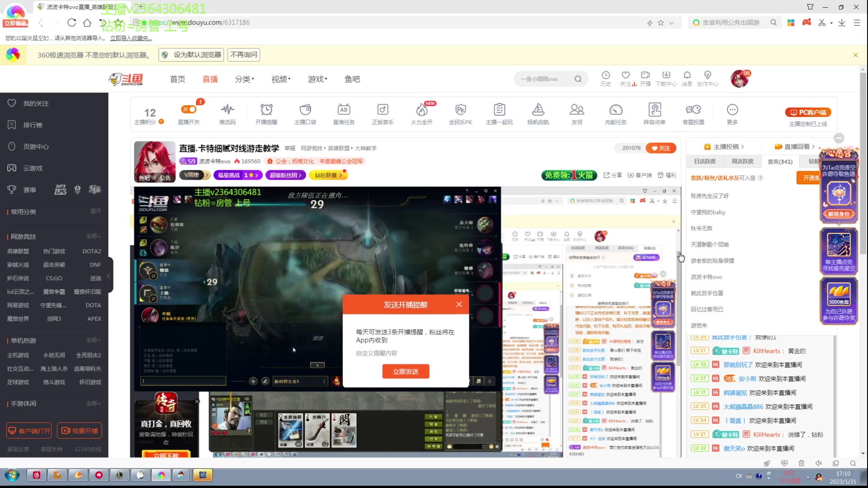Open the 扬帆启航 sailboat icon
This screenshot has height=488, width=868.
point(538,114)
